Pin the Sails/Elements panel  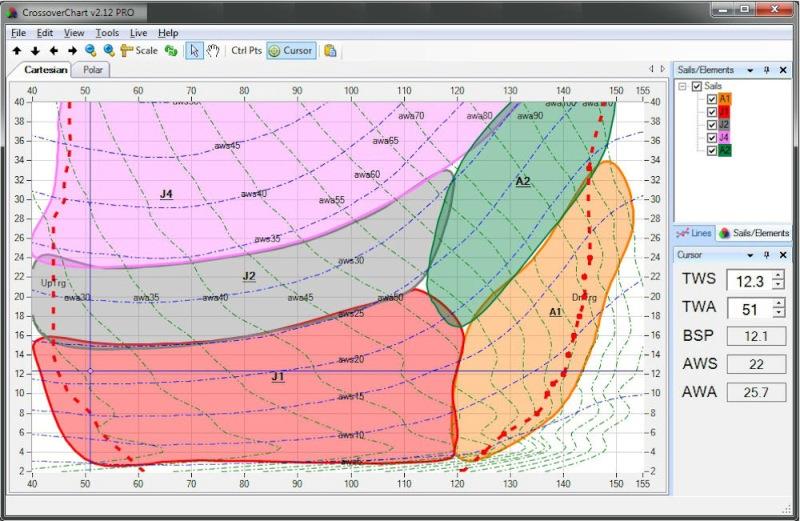click(x=766, y=70)
